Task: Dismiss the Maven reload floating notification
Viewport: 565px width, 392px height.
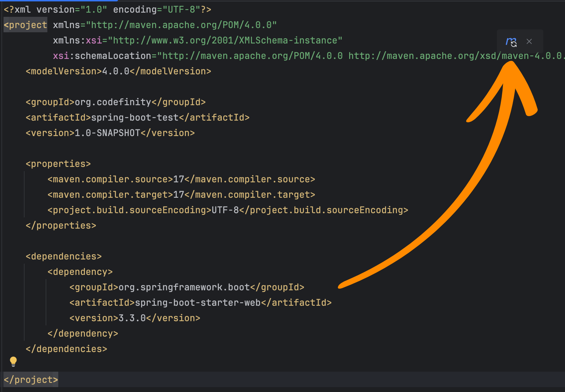Action: pos(529,42)
